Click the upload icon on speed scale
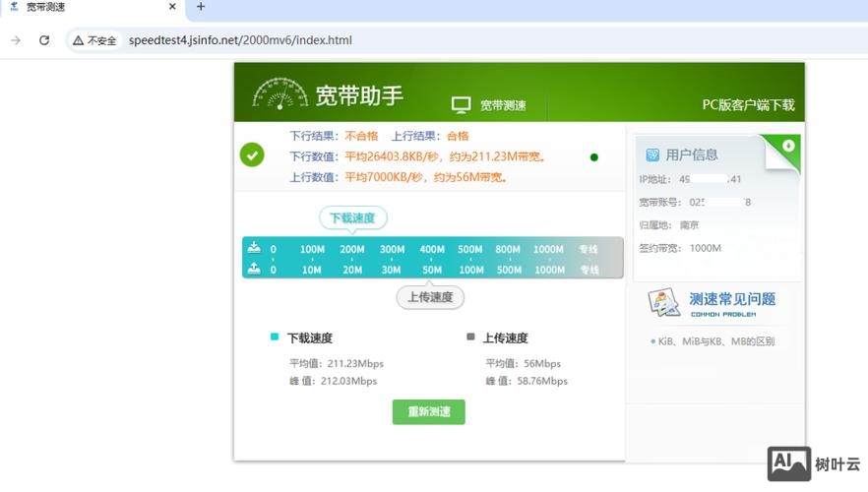Screen dimensions: 868x492 click(x=254, y=269)
